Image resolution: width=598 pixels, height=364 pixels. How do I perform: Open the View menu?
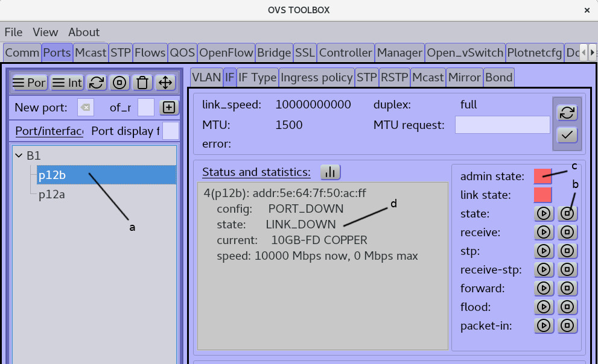pos(45,32)
